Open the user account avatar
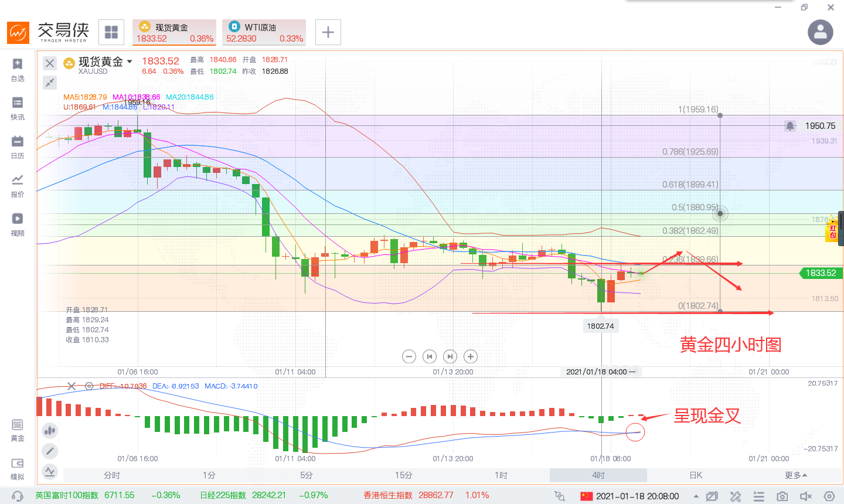 (x=821, y=32)
